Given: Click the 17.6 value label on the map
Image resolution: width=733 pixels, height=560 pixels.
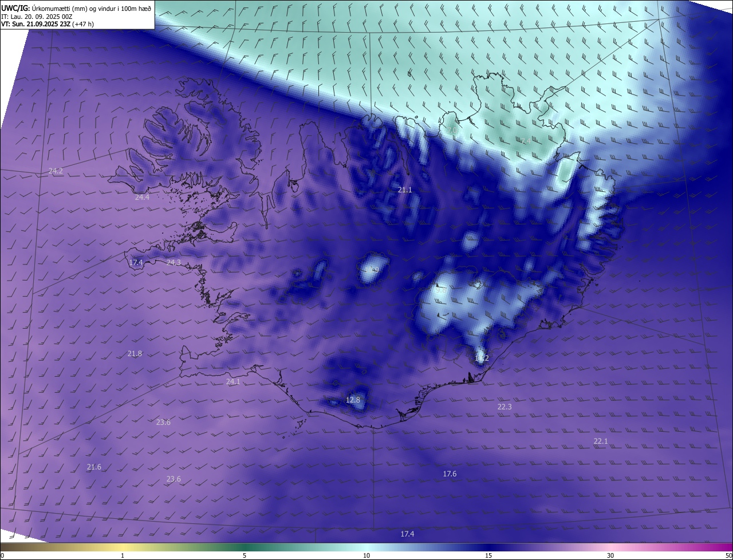Looking at the screenshot, I should pyautogui.click(x=450, y=474).
